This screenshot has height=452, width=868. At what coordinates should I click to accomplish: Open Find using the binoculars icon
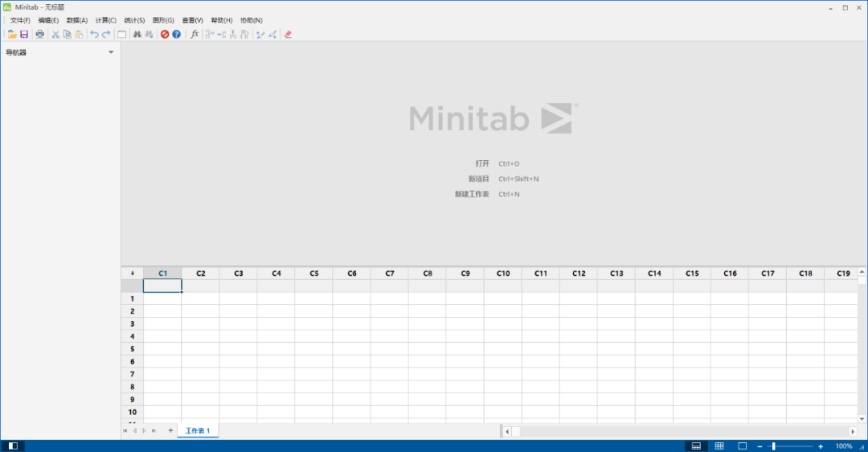pos(137,35)
